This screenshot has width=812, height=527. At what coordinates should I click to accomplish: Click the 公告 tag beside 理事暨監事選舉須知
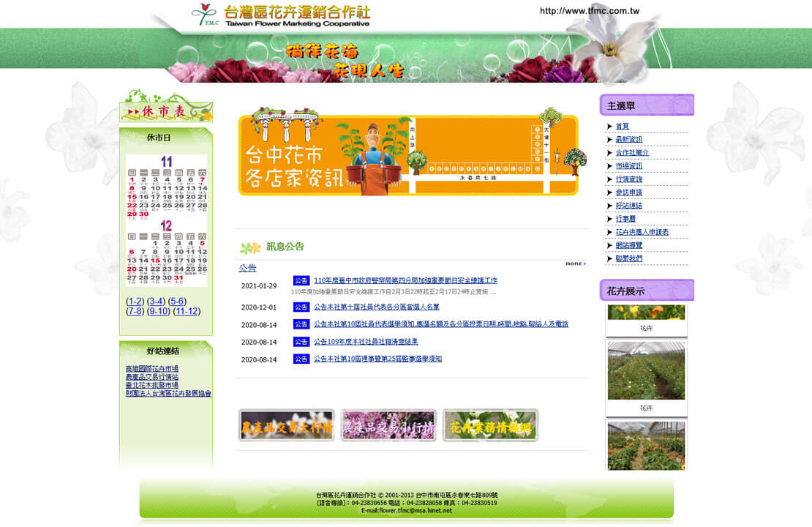pos(301,359)
